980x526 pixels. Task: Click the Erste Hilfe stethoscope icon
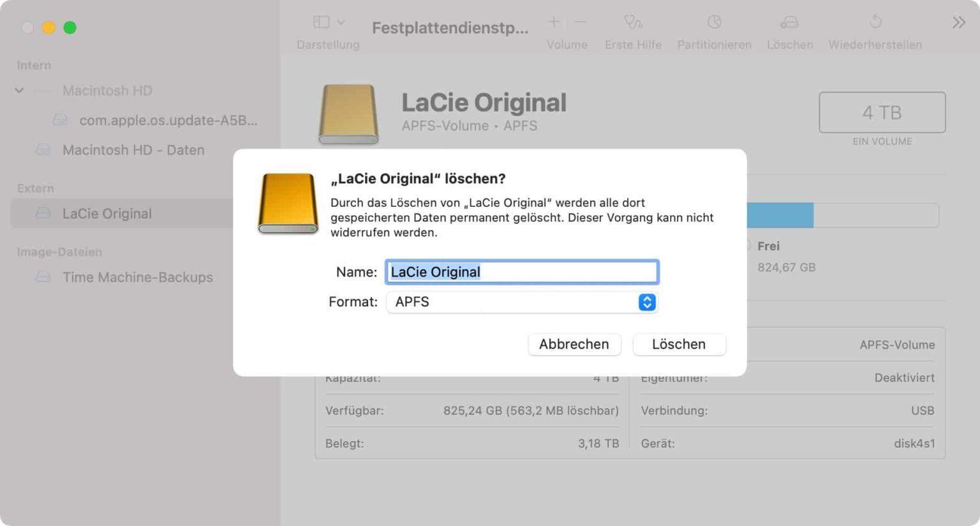633,22
